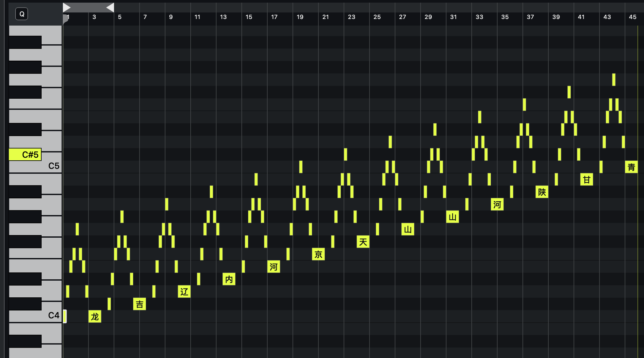
Task: Click the note labeled 陕
Action: tap(542, 192)
